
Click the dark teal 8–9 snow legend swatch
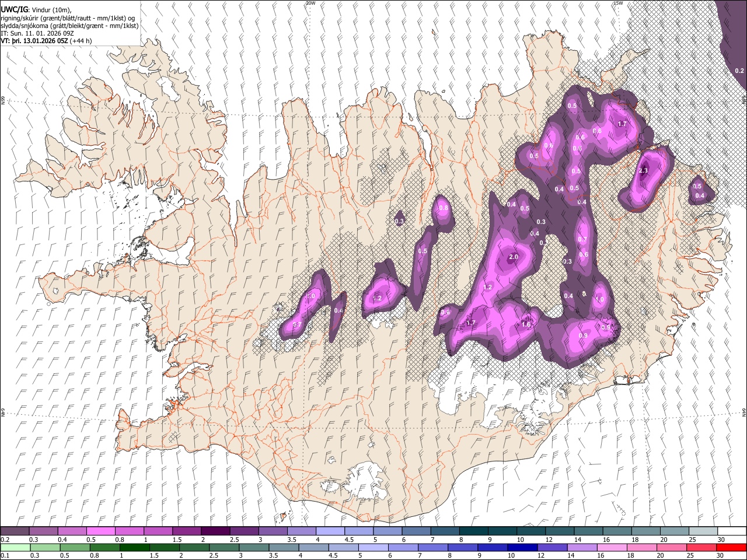473,531
